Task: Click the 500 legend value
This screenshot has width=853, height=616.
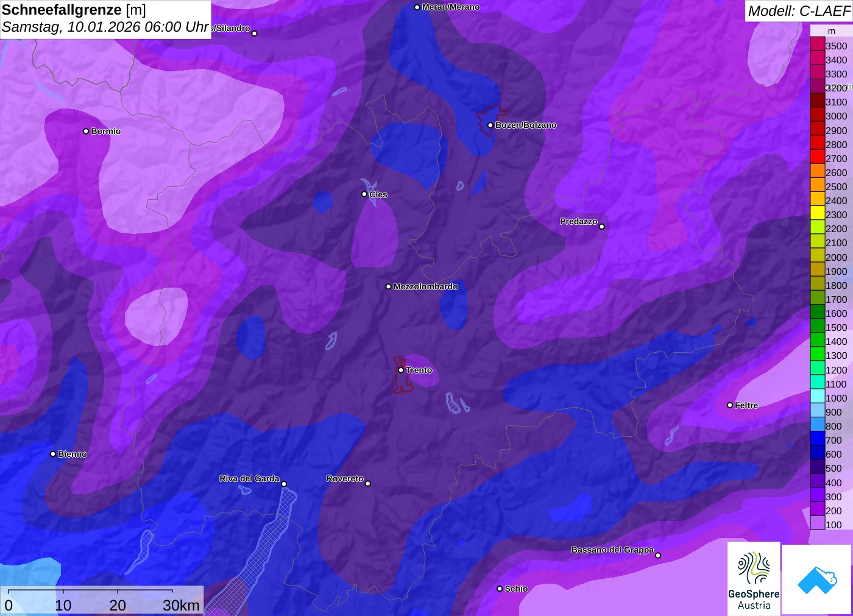Action: coord(834,469)
